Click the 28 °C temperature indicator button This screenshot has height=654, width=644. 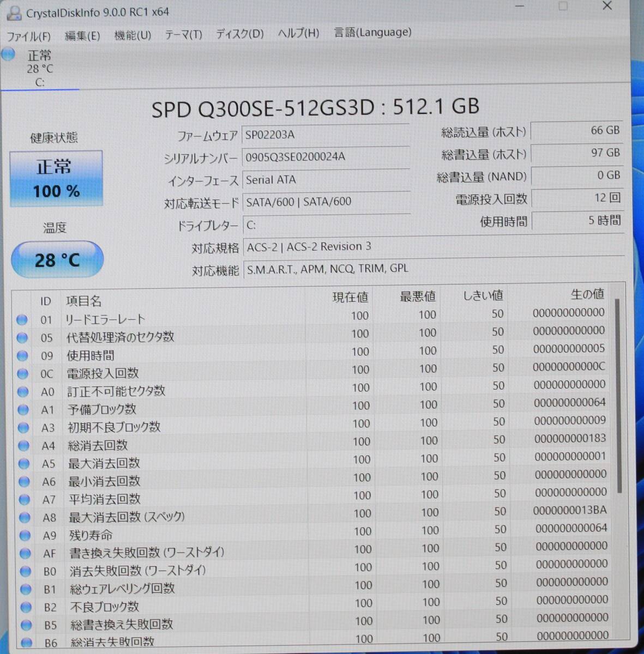click(57, 260)
